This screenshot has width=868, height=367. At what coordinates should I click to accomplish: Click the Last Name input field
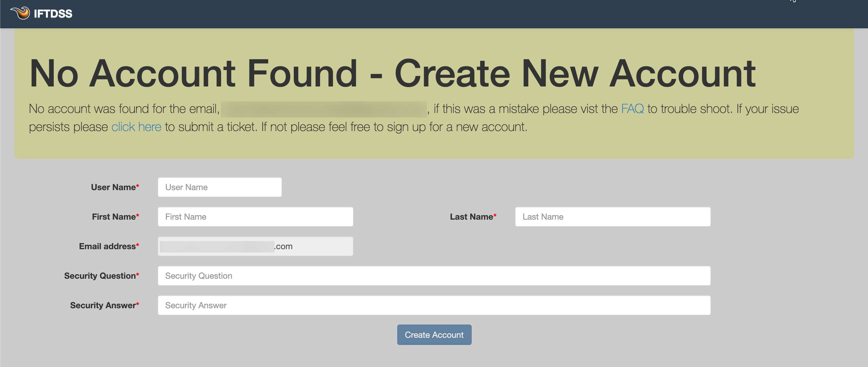tap(613, 217)
